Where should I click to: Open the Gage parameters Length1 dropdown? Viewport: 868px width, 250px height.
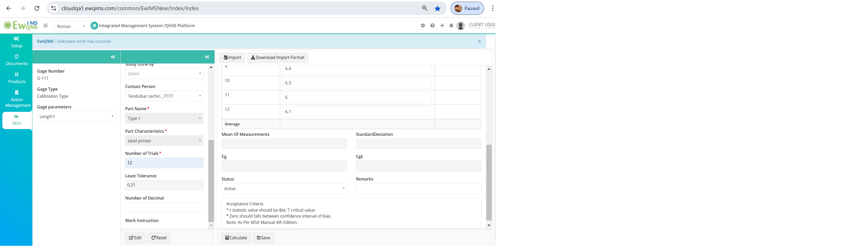77,117
